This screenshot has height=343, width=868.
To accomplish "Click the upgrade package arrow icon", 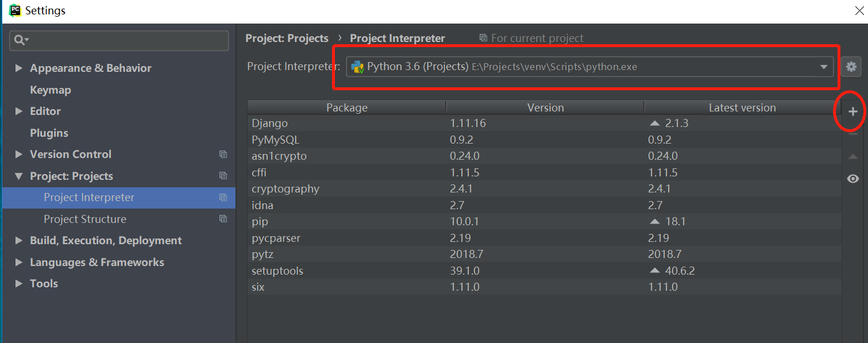I will pos(853,157).
